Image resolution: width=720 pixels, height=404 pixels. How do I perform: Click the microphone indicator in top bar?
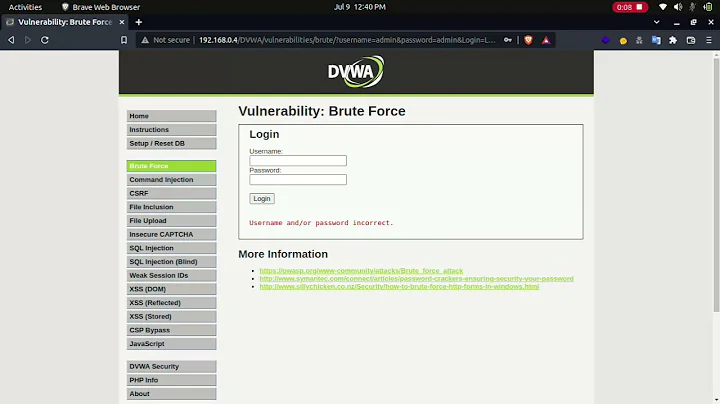[692, 7]
